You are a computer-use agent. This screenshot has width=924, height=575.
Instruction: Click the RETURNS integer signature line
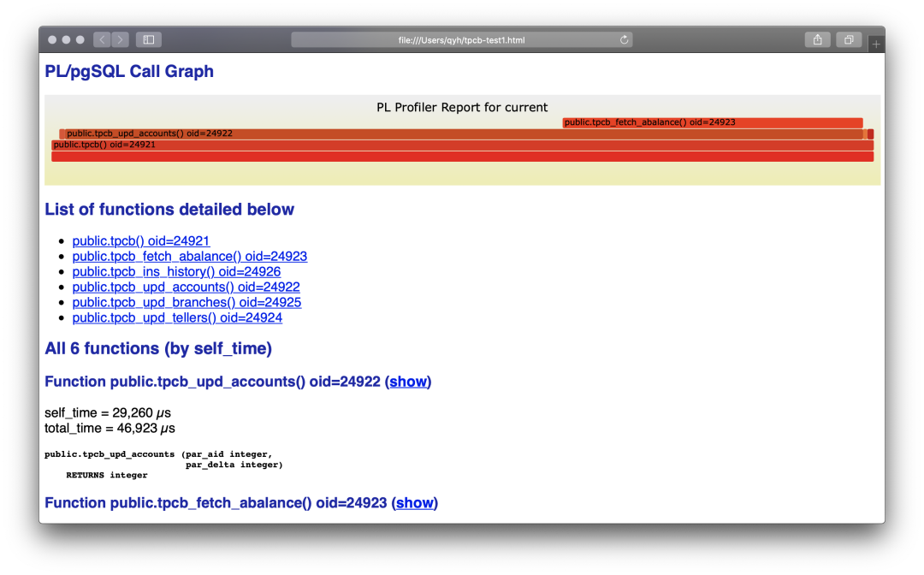coord(107,476)
